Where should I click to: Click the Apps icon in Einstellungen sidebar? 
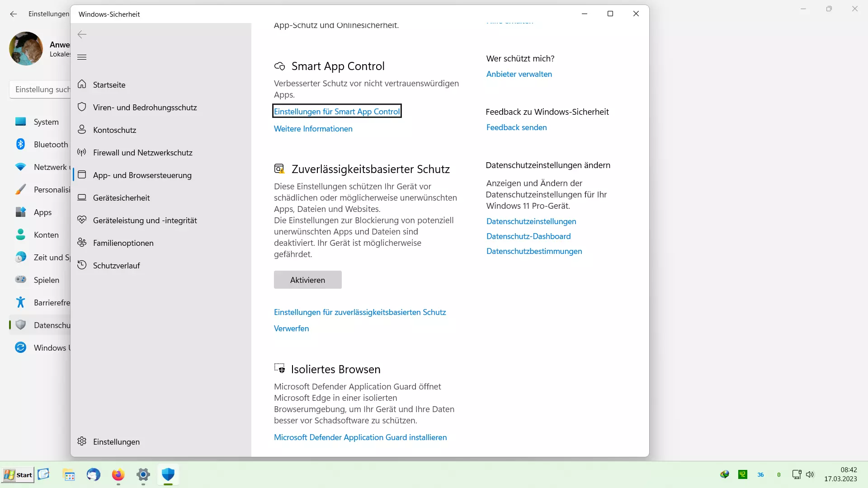coord(20,212)
